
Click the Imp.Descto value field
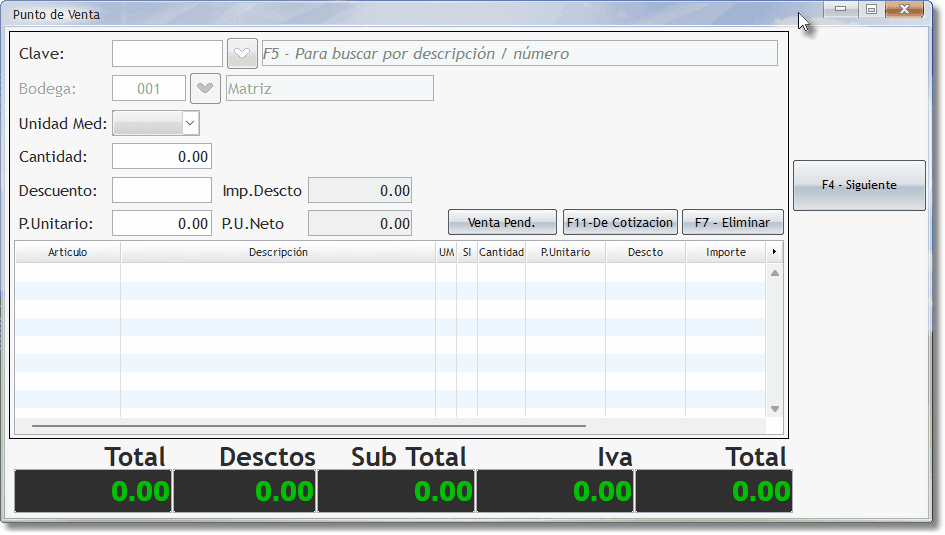pyautogui.click(x=360, y=190)
